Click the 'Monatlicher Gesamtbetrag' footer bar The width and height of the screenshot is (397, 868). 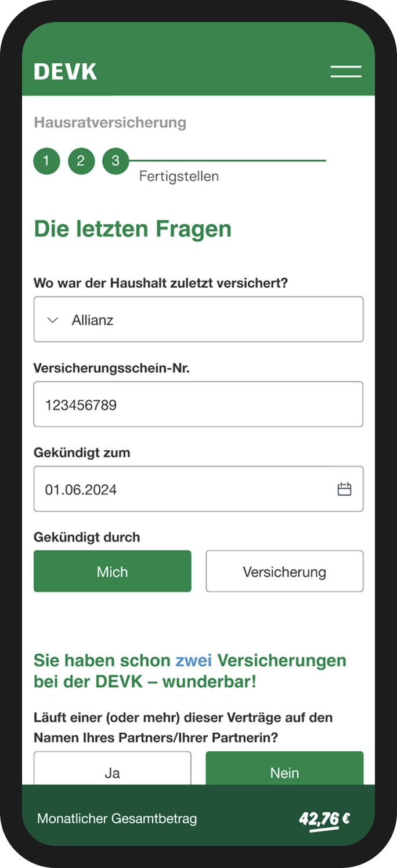(117, 819)
